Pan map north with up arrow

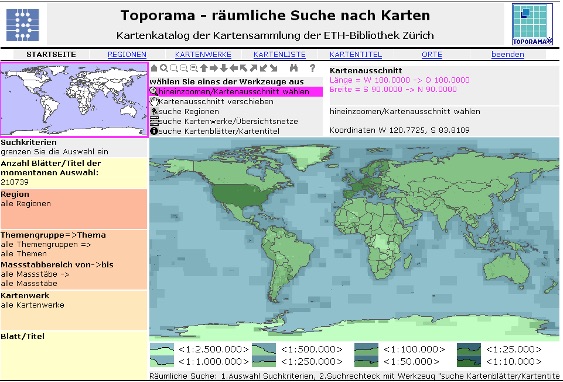click(x=204, y=68)
